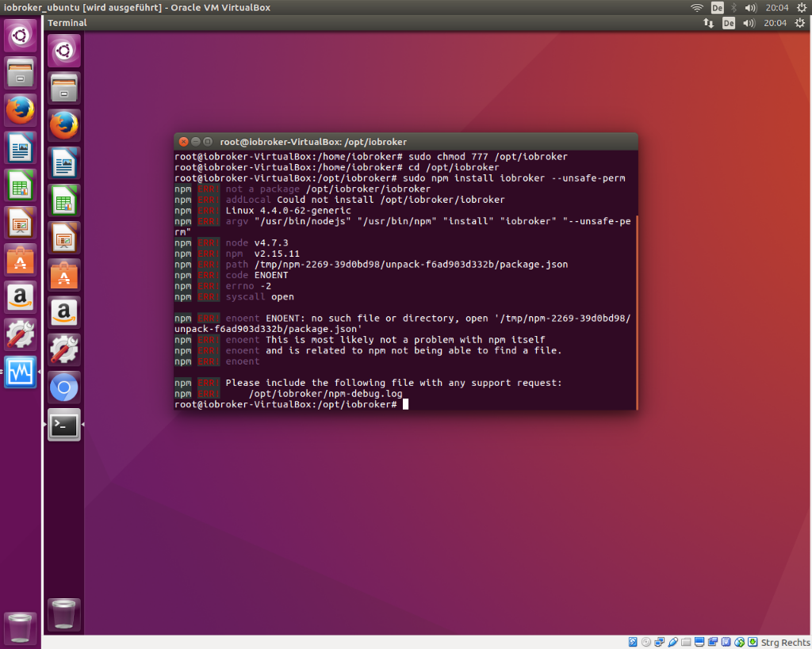The image size is (812, 649).
Task: Open the Trash in the guest VM launcher
Action: click(64, 615)
